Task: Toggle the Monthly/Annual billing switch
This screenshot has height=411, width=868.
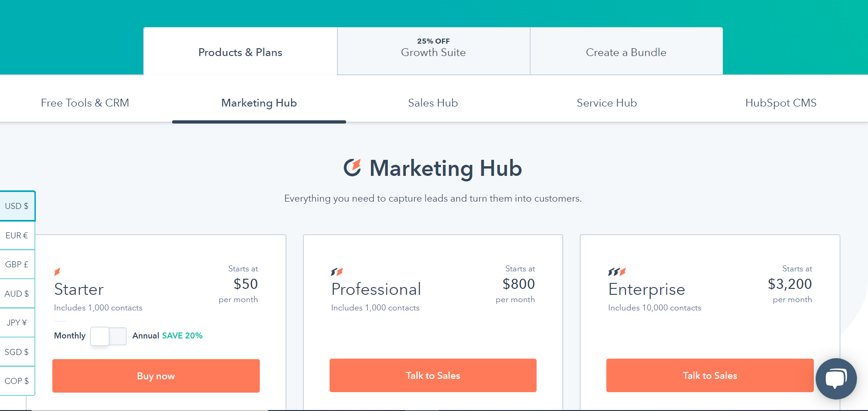Action: click(108, 336)
